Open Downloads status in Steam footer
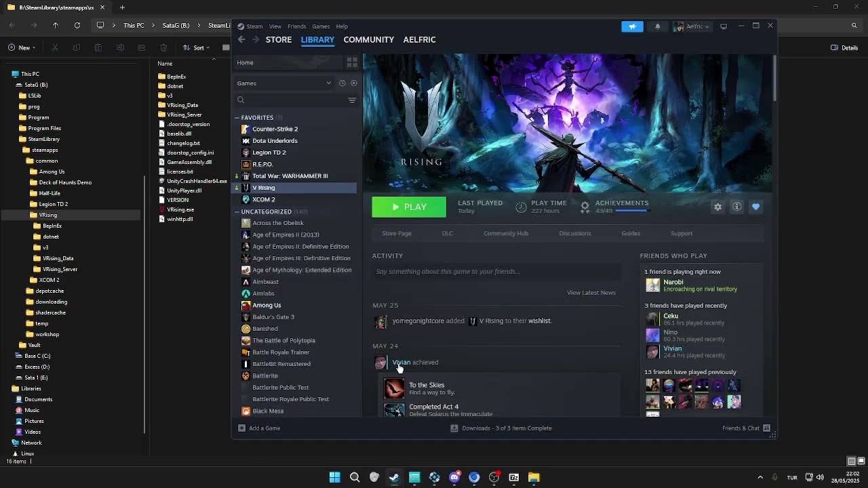The width and height of the screenshot is (868, 488). click(x=501, y=428)
